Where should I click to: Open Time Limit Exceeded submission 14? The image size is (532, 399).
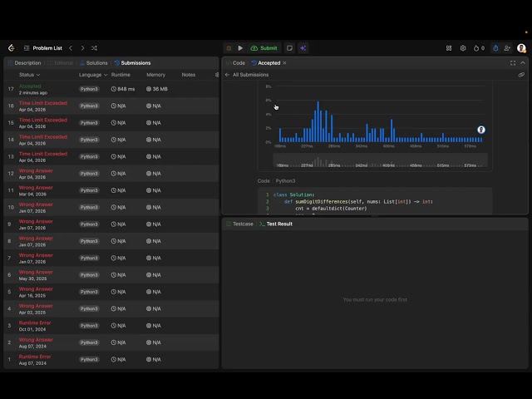pos(111,140)
